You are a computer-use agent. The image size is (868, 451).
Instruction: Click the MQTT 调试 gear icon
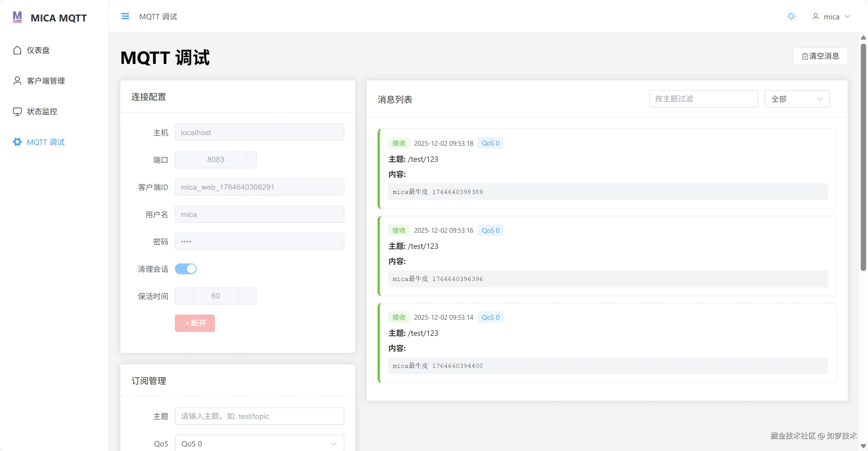17,142
